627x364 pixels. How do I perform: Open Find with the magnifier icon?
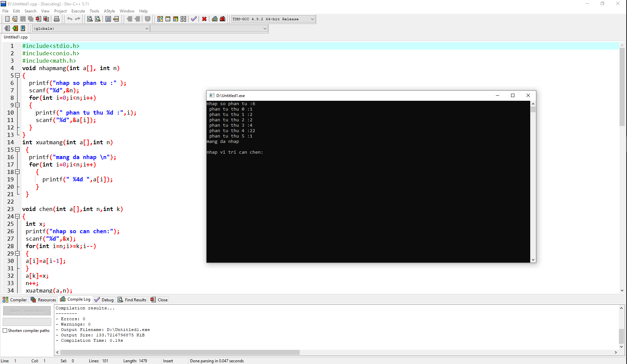pyautogui.click(x=90, y=19)
